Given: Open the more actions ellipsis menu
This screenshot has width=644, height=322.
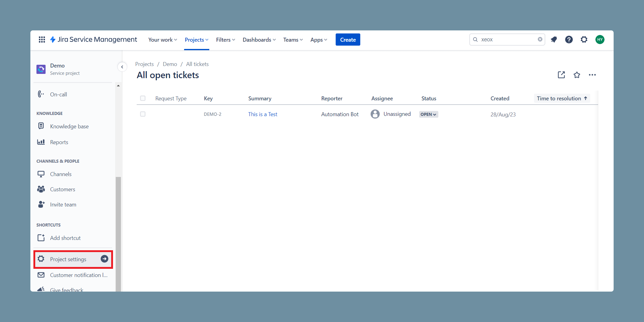Looking at the screenshot, I should point(592,75).
